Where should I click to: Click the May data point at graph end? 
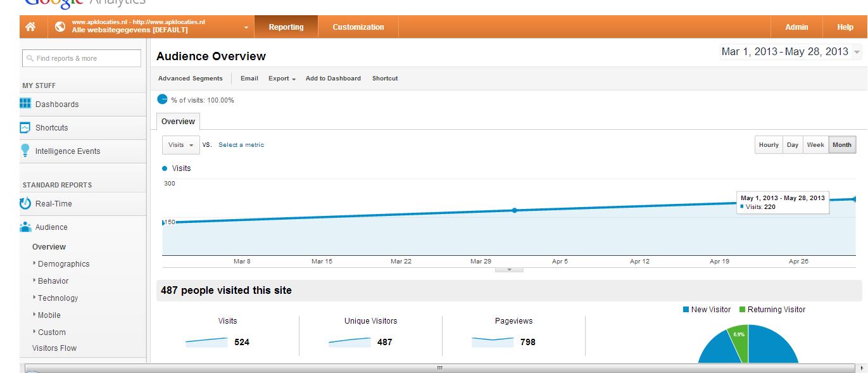pyautogui.click(x=855, y=199)
